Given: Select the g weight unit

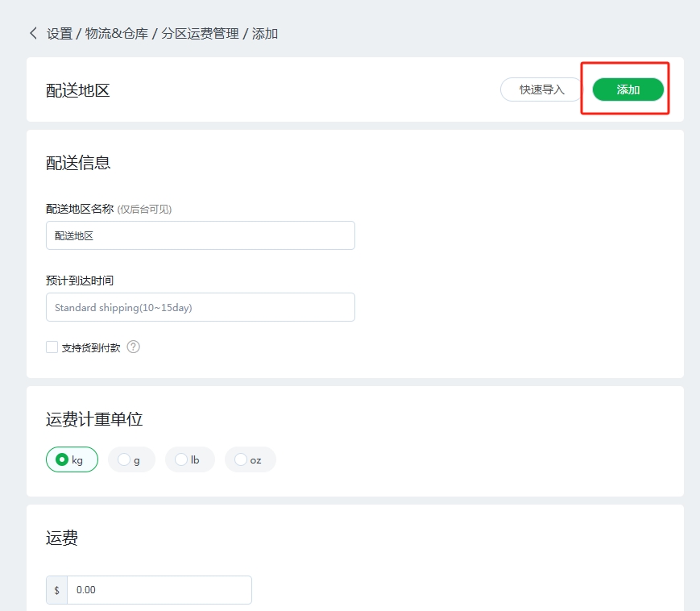Looking at the screenshot, I should tap(130, 459).
